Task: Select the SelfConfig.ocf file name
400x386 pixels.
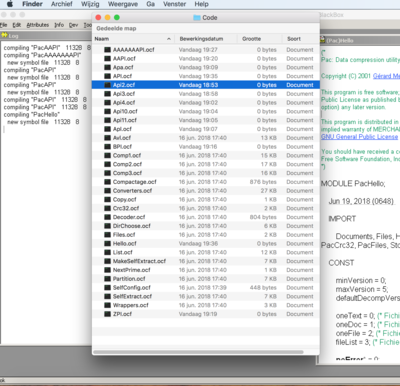Action: pyautogui.click(x=132, y=288)
